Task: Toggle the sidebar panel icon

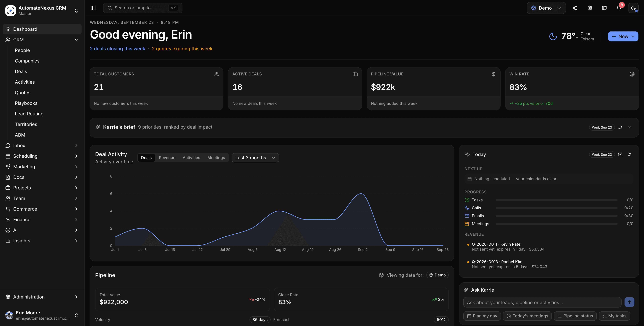Action: [93, 8]
